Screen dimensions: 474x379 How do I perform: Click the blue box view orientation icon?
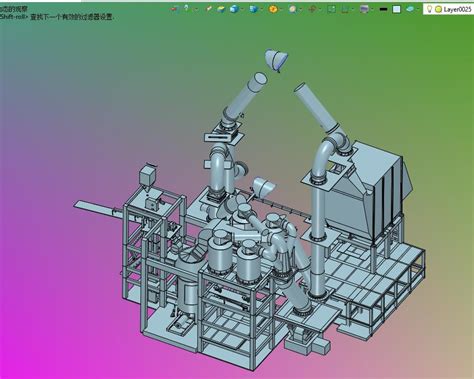click(254, 9)
